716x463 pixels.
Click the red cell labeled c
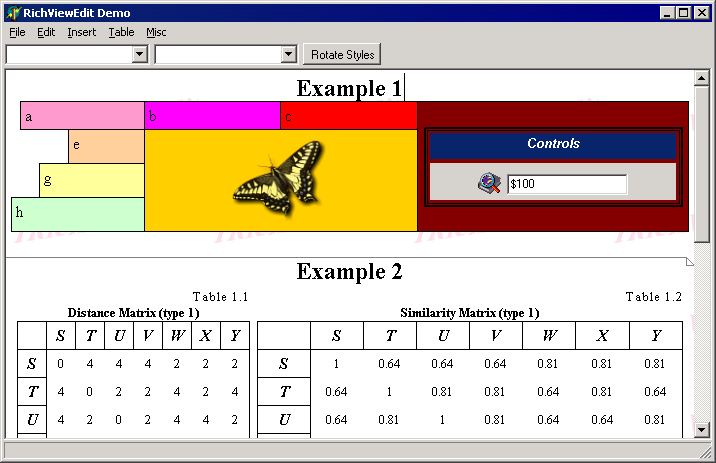point(348,116)
